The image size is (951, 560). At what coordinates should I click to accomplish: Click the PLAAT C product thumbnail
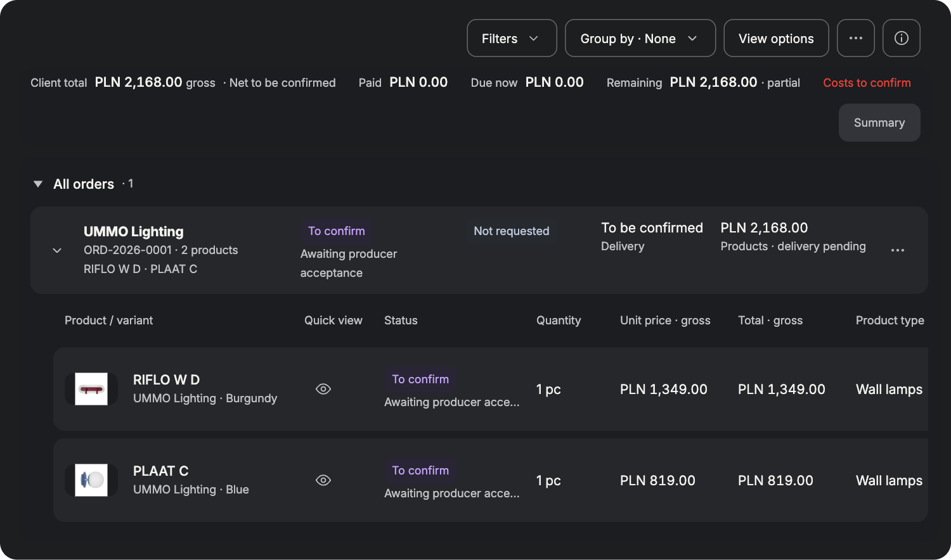pyautogui.click(x=91, y=480)
